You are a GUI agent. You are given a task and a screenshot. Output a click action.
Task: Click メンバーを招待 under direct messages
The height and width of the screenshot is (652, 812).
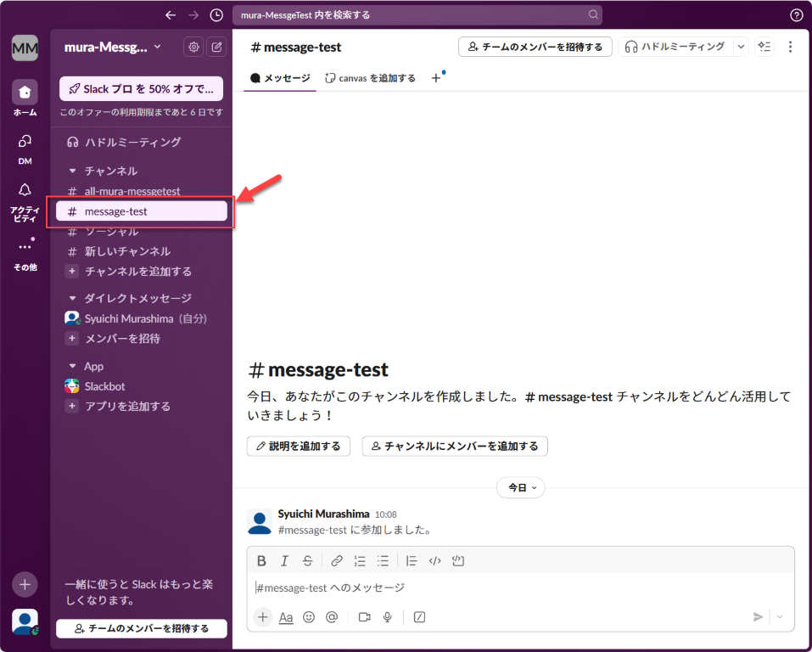pyautogui.click(x=142, y=339)
